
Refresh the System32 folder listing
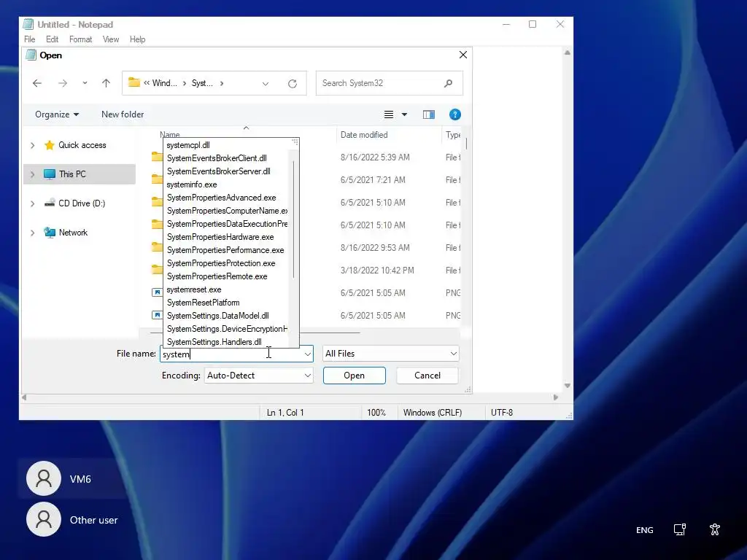click(x=293, y=83)
